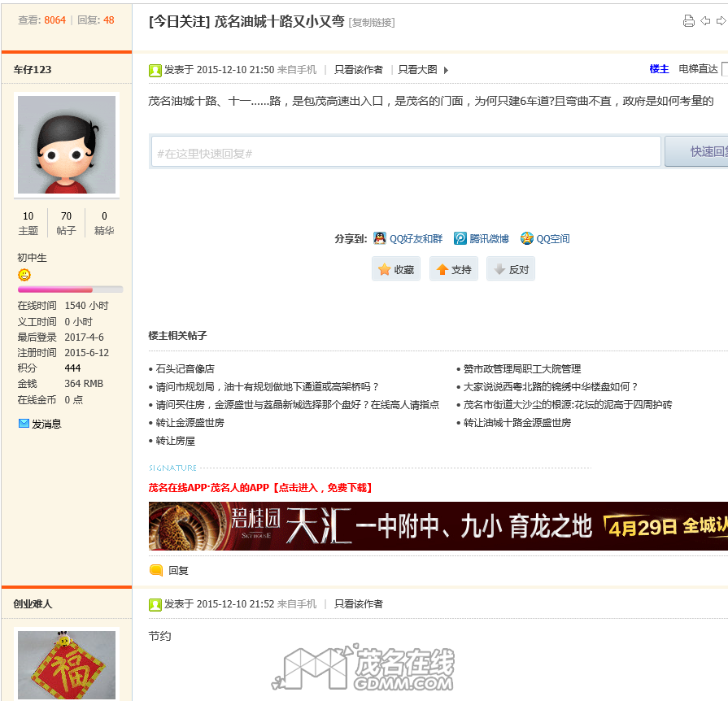The width and height of the screenshot is (728, 701).
Task: Click the 只看大图 link
Action: pos(417,70)
